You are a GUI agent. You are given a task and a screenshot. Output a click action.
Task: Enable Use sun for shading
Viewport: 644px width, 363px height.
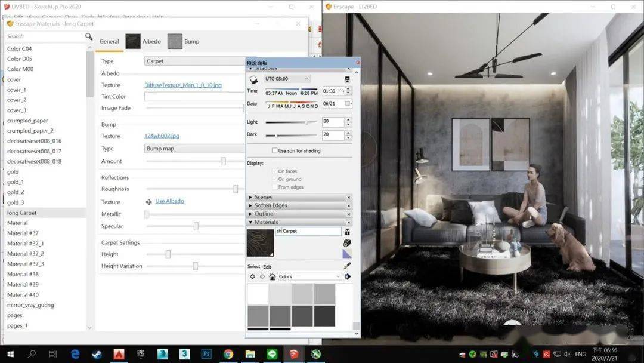pyautogui.click(x=275, y=151)
